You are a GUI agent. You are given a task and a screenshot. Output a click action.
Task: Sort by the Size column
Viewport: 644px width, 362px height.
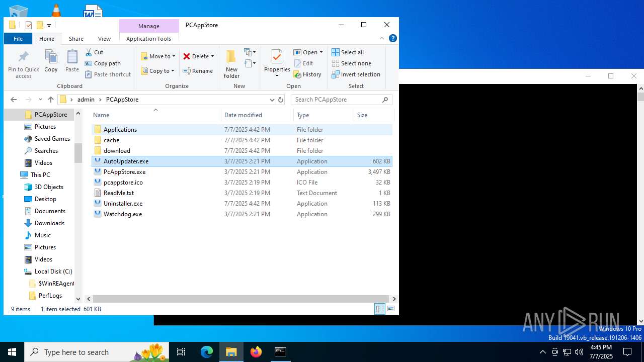pyautogui.click(x=374, y=115)
